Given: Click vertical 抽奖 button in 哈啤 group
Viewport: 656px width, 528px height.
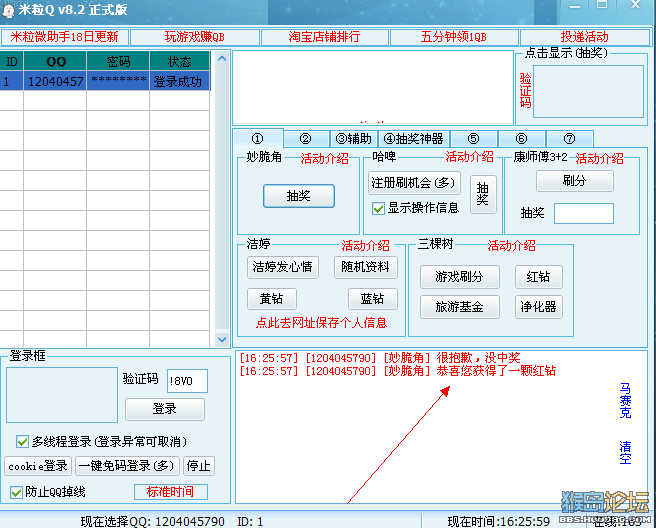Looking at the screenshot, I should [x=483, y=194].
